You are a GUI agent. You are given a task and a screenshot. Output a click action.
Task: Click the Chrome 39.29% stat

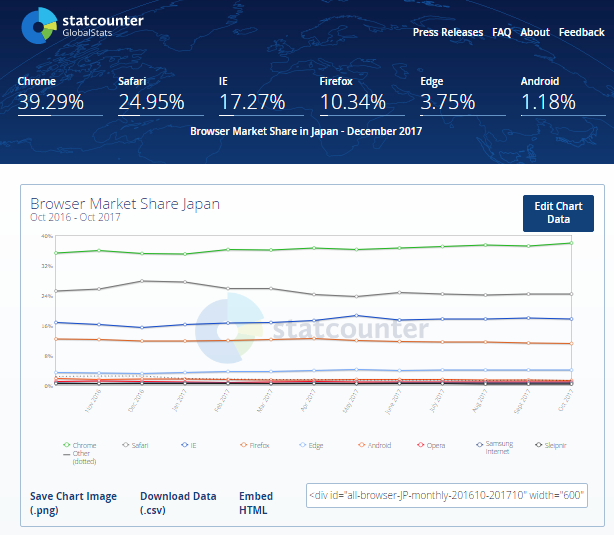60,96
